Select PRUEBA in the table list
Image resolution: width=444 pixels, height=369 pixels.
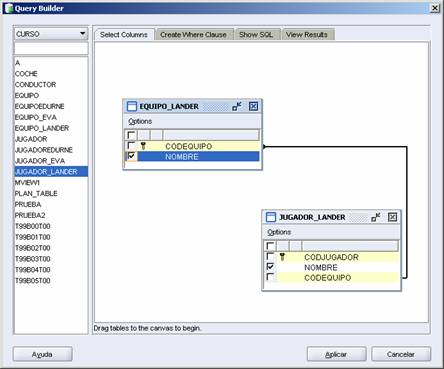click(x=51, y=204)
